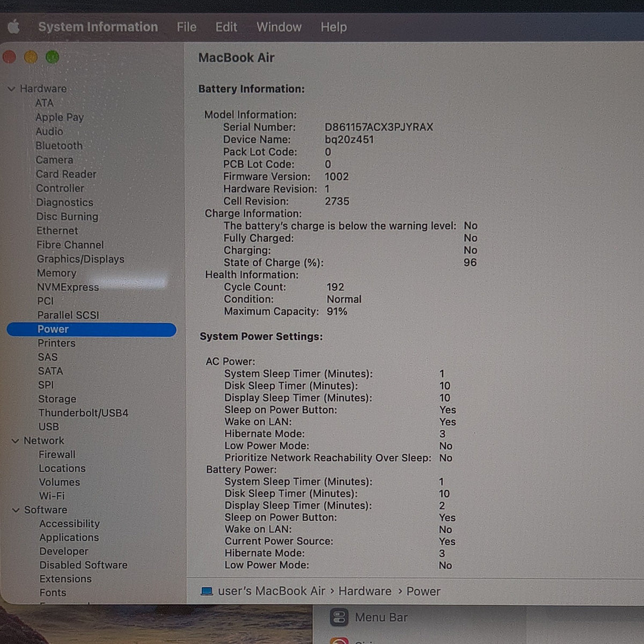Viewport: 644px width, 644px height.
Task: Click the battery serial number D861157ACX3PJYRAX
Action: coord(379,127)
